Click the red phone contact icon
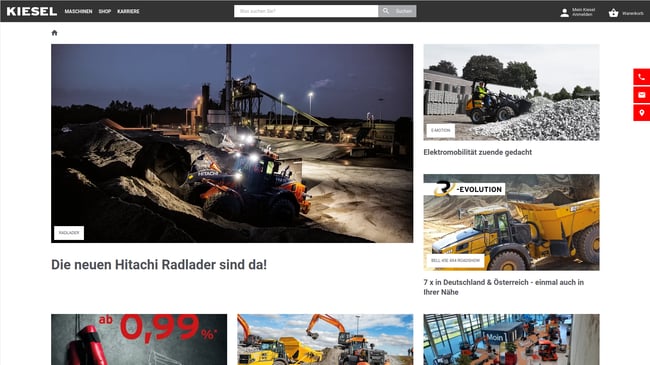 pos(641,77)
